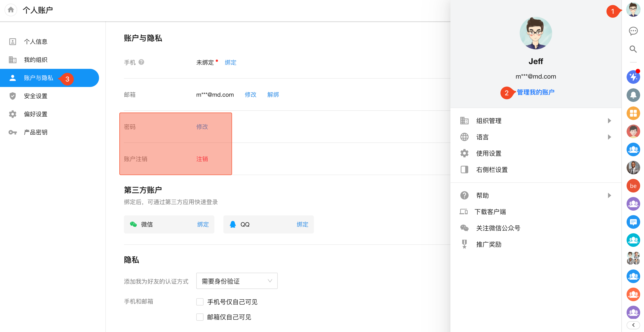Click the home icon in header
Viewport: 644px width, 332px height.
pos(11,10)
